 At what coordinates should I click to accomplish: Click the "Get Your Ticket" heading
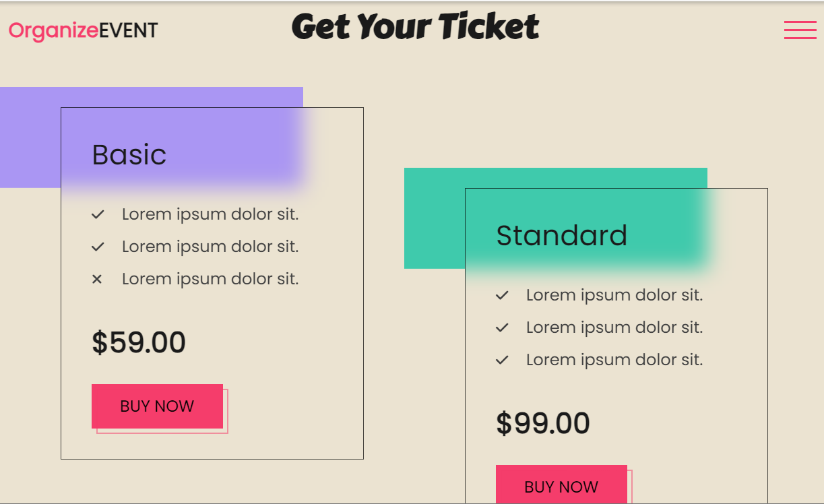415,27
